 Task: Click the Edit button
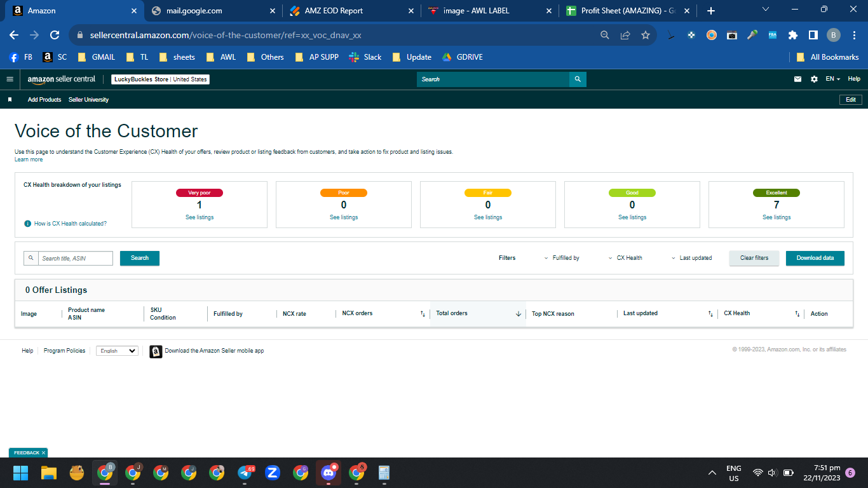pyautogui.click(x=851, y=100)
